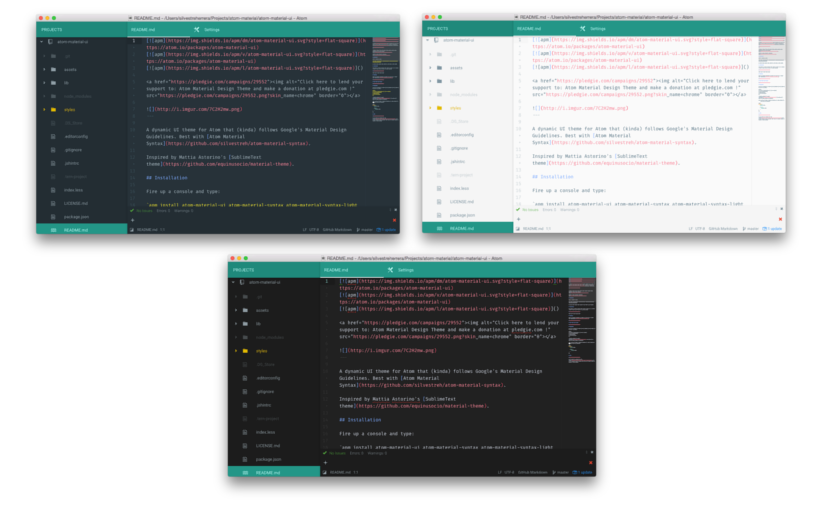The width and height of the screenshot is (825, 513).
Task: Click GitHub Markdown grammar in light window
Action: point(723,229)
